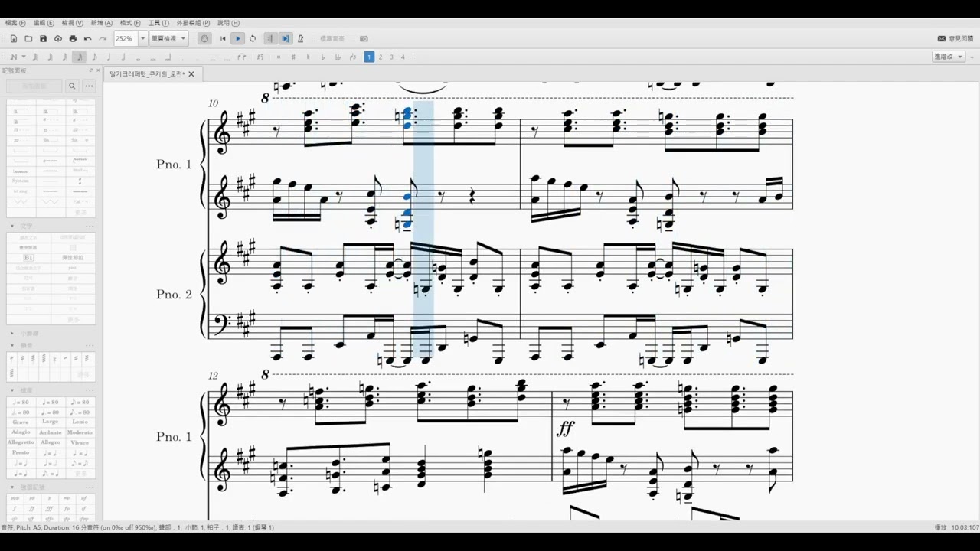Open tempo palette section more menu
The height and width of the screenshot is (551, 980).
click(x=90, y=390)
